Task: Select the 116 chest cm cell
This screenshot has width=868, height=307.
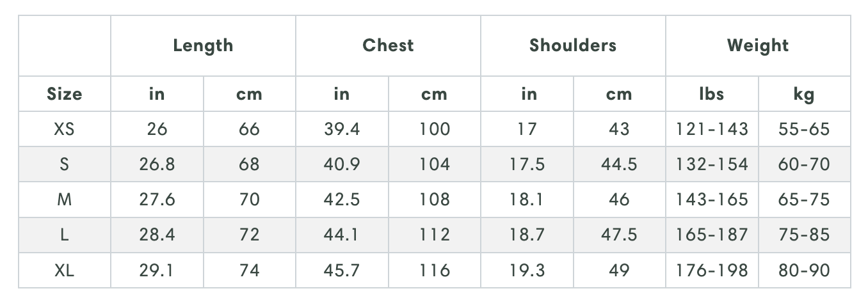Action: coord(435,270)
